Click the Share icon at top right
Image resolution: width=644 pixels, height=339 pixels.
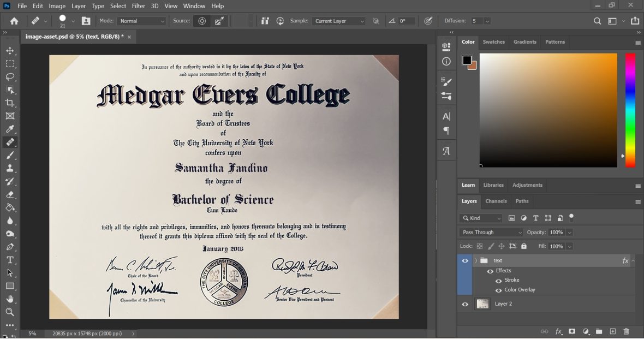(x=635, y=21)
